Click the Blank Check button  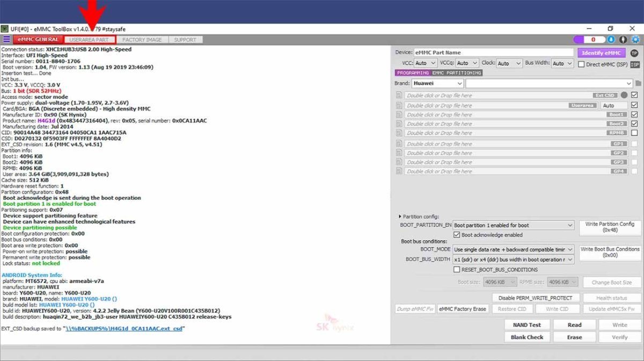(x=526, y=337)
